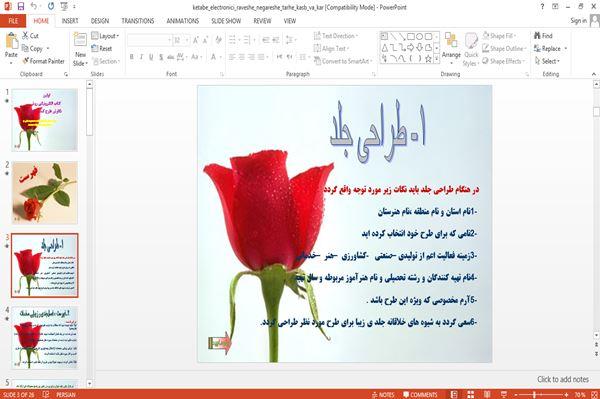Start Slide Show from the status bar

coord(504,394)
